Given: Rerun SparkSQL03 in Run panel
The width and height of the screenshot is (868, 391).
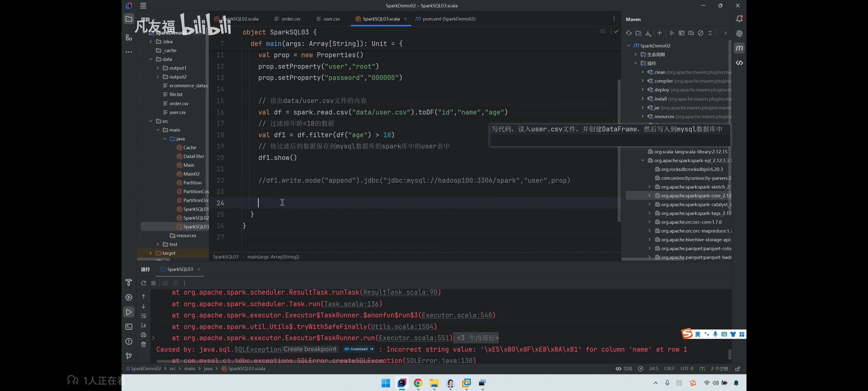Looking at the screenshot, I should (144, 283).
